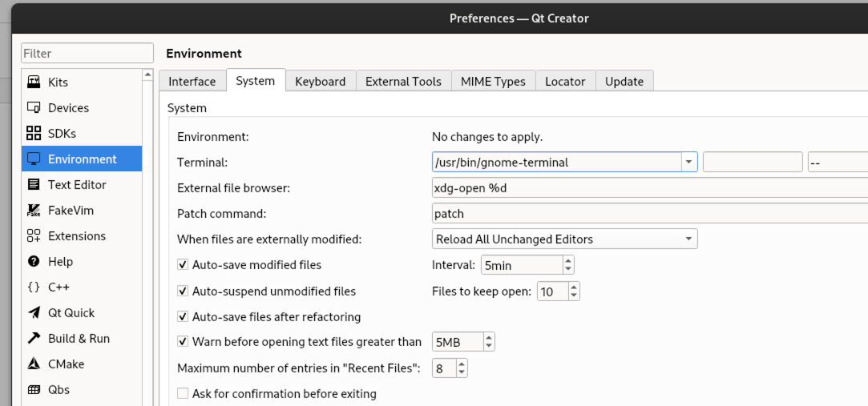Click the Qbs icon in sidebar
The width and height of the screenshot is (868, 406).
tap(34, 390)
